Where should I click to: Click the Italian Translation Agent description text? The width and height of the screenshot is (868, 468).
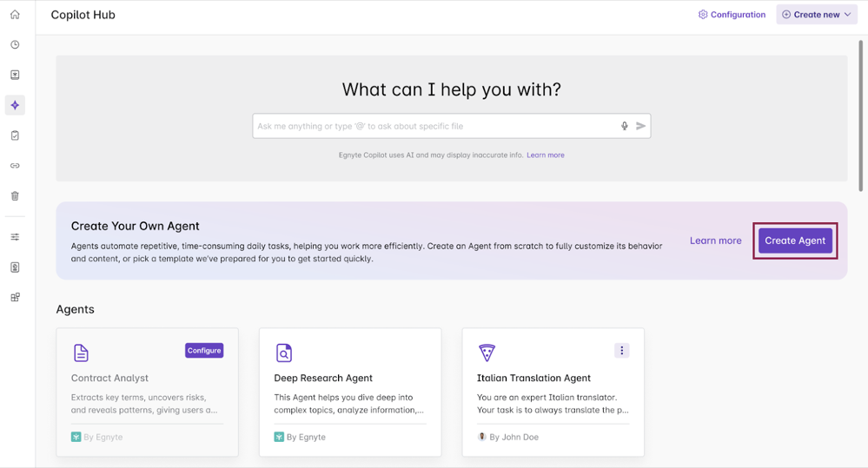click(553, 404)
